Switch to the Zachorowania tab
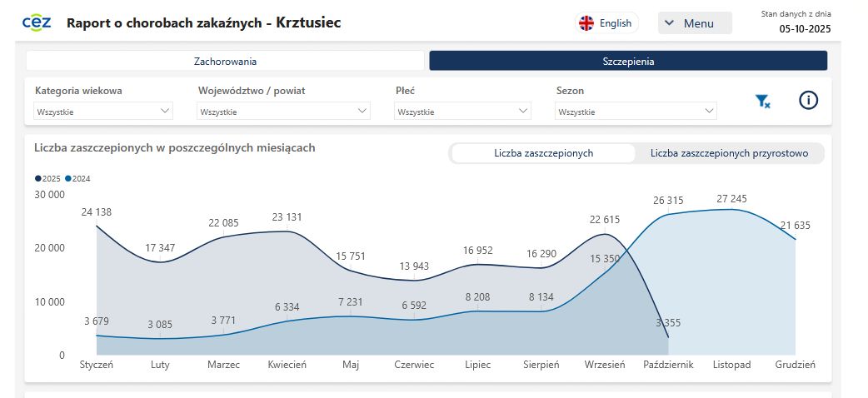Viewport: 868px width, 398px height. click(225, 61)
